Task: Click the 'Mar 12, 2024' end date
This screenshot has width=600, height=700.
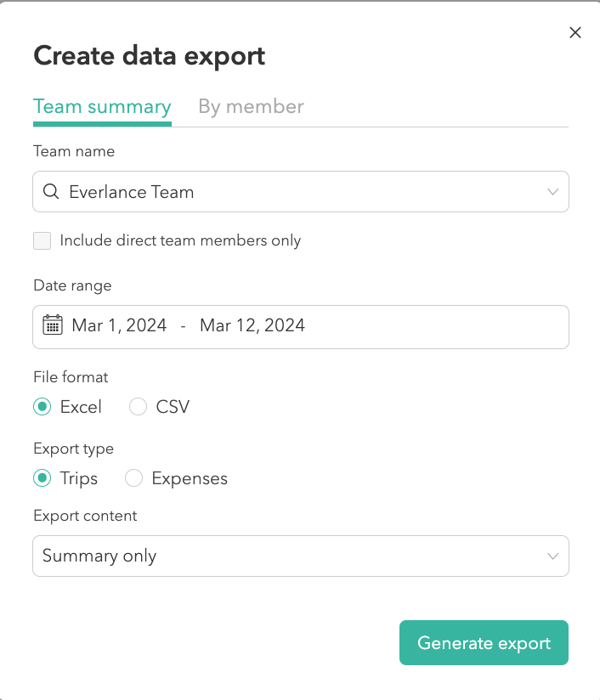Action: tap(252, 325)
